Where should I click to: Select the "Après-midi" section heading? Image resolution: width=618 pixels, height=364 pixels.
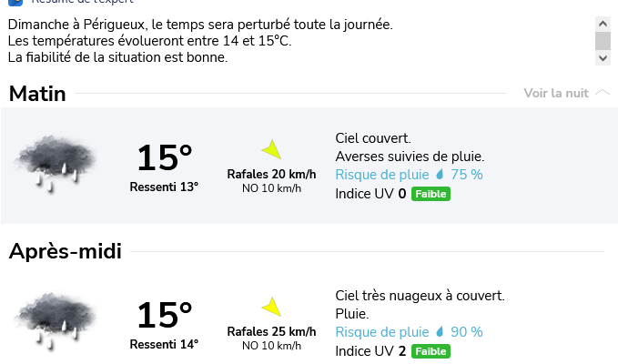(66, 251)
